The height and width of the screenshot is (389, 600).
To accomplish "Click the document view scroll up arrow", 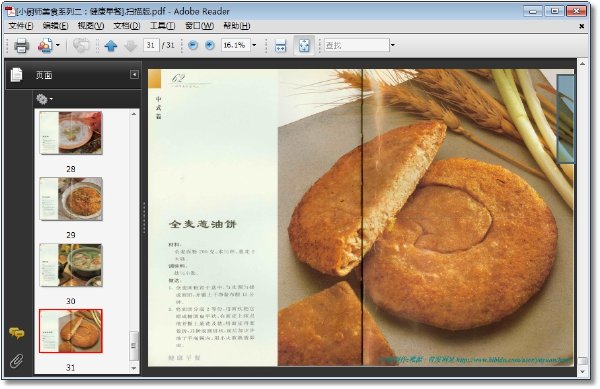I will (x=582, y=64).
